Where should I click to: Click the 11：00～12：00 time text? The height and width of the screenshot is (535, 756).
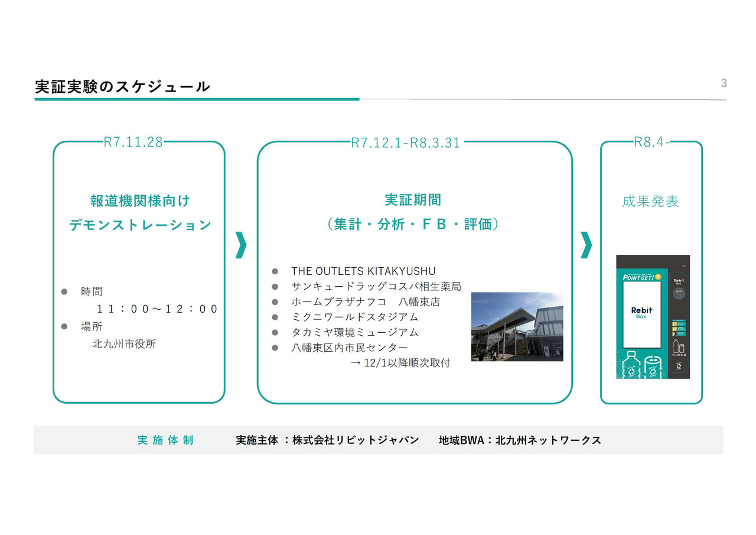coord(157,309)
